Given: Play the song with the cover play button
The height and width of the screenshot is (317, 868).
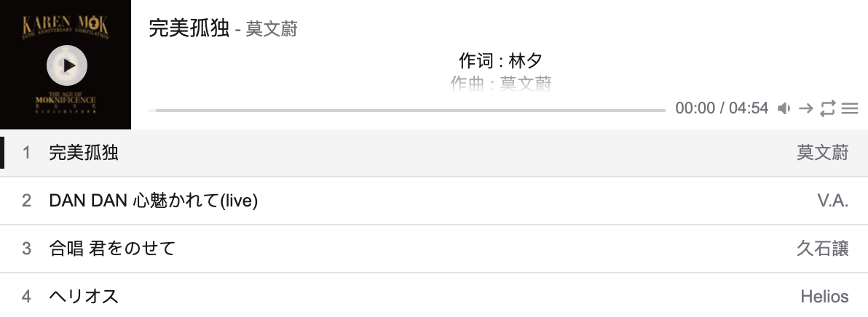Looking at the screenshot, I should 67,65.
